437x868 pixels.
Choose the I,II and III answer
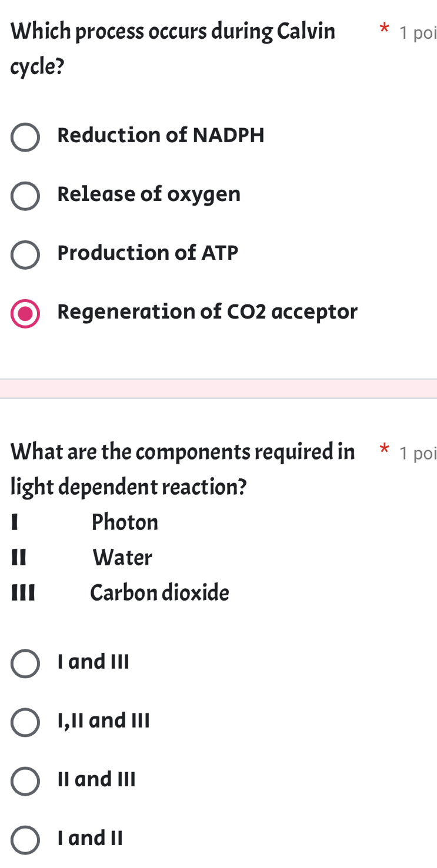coord(25,722)
